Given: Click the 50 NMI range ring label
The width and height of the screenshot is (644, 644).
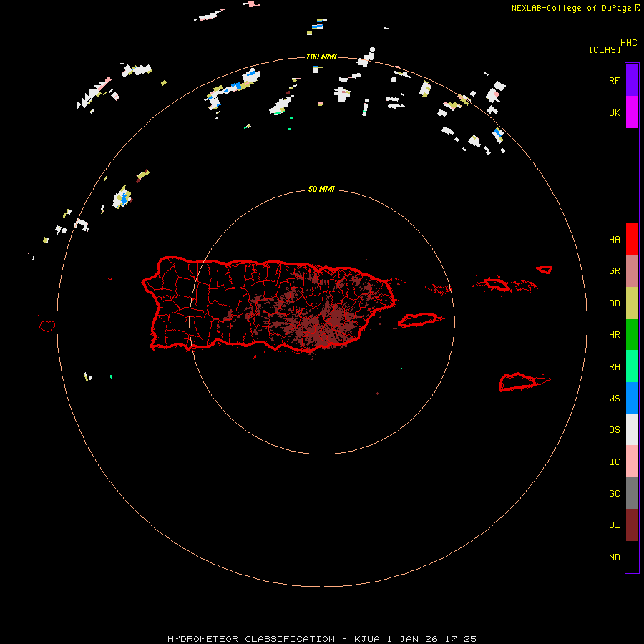Looking at the screenshot, I should [321, 189].
